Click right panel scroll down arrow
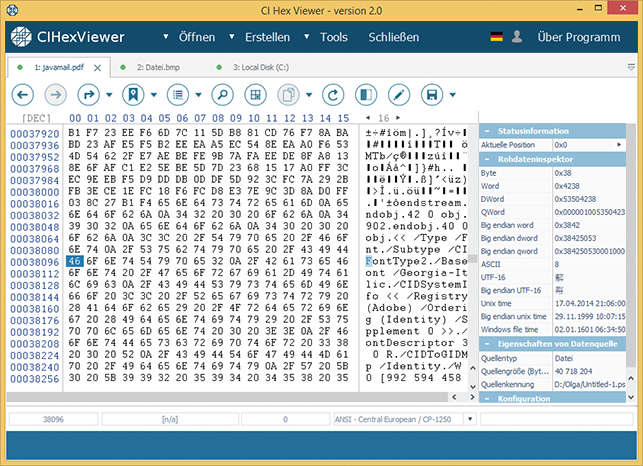Image resolution: width=643 pixels, height=466 pixels. coord(631,397)
